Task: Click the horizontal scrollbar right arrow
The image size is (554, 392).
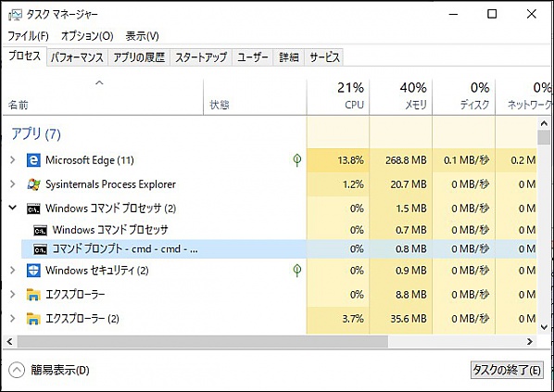Action: click(530, 342)
